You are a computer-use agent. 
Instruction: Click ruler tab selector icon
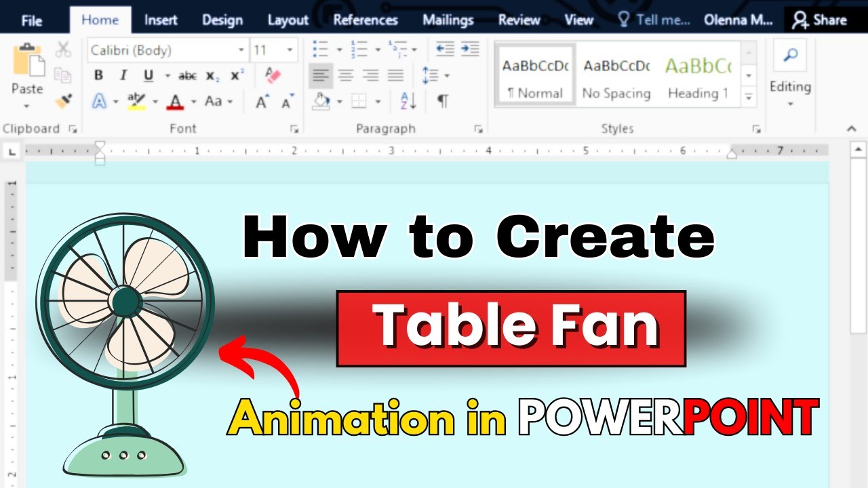click(x=12, y=152)
